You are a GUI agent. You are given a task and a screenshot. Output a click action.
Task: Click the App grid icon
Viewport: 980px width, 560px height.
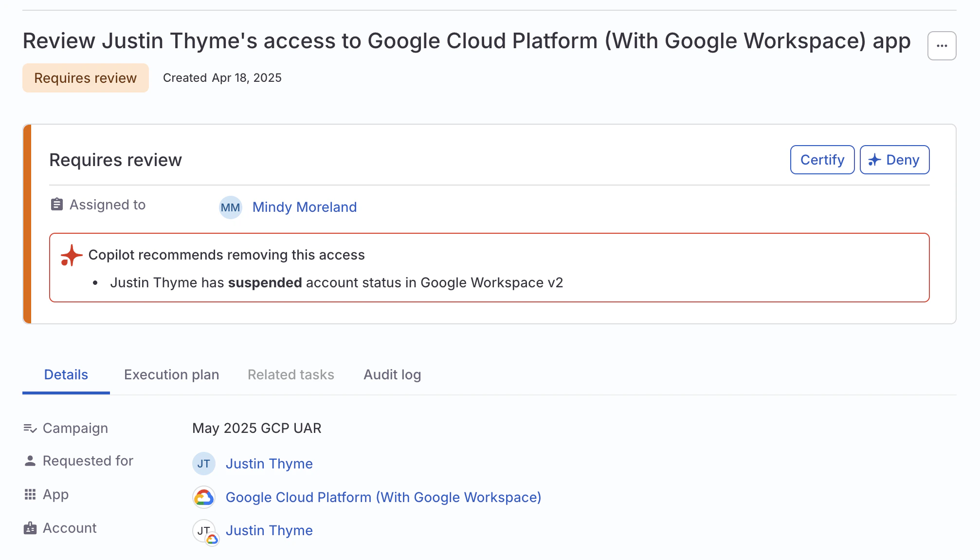[30, 495]
